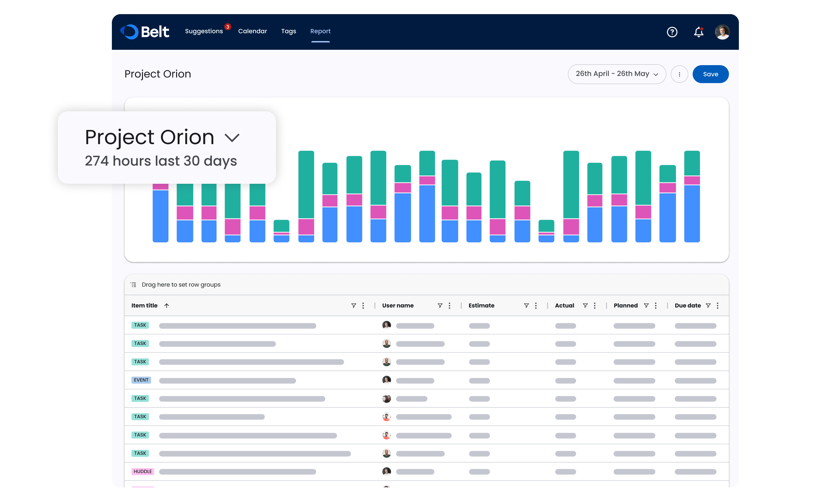Image resolution: width=836 pixels, height=504 pixels.
Task: Open the notifications bell
Action: [698, 32]
